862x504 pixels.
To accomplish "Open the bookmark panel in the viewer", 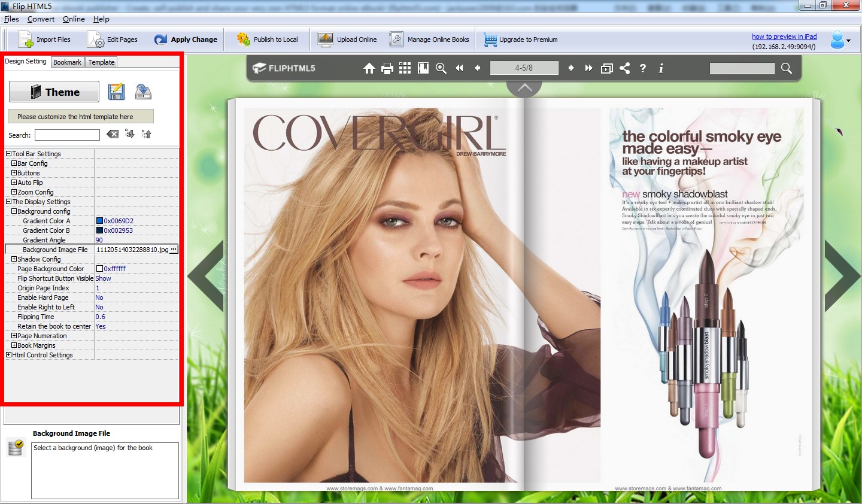I will point(423,68).
